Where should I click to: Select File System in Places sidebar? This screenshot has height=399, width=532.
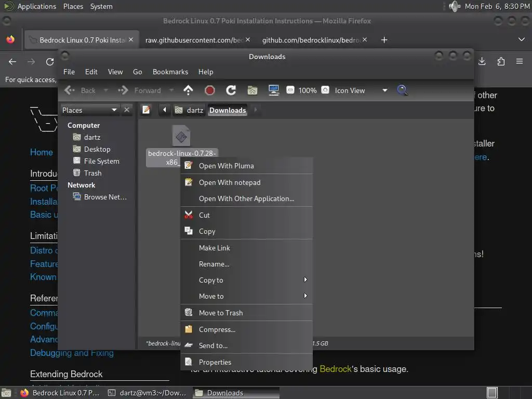pyautogui.click(x=101, y=161)
